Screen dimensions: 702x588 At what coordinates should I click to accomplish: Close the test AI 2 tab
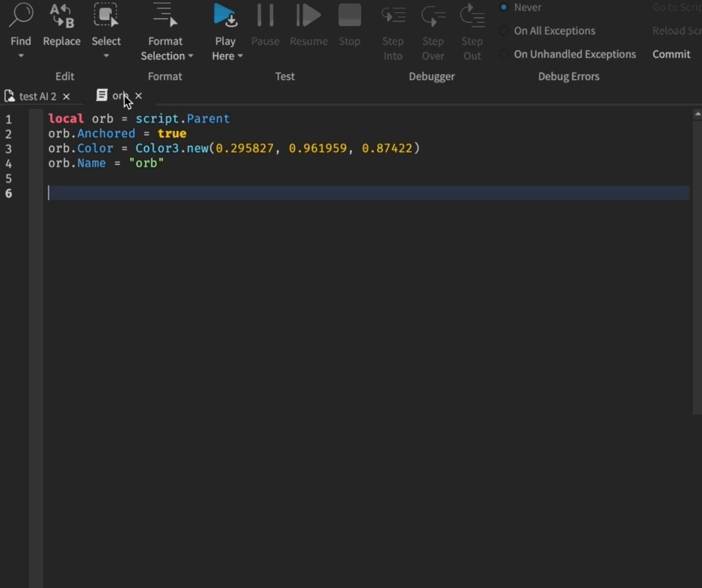click(66, 97)
